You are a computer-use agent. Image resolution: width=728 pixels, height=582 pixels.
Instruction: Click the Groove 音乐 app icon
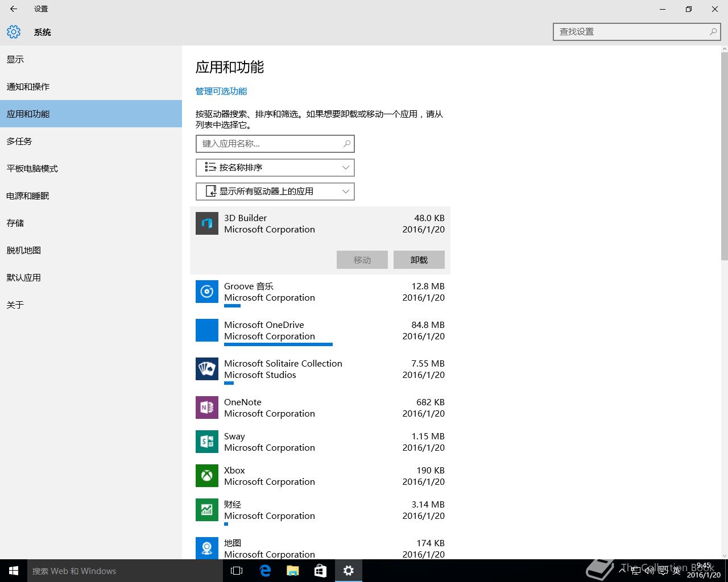207,292
